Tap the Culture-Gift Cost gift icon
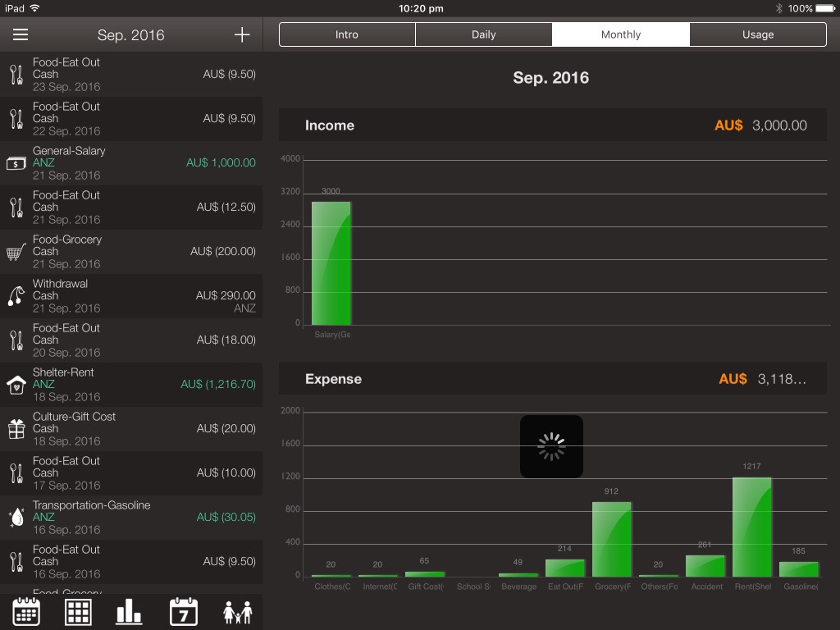The image size is (840, 630). (x=16, y=428)
